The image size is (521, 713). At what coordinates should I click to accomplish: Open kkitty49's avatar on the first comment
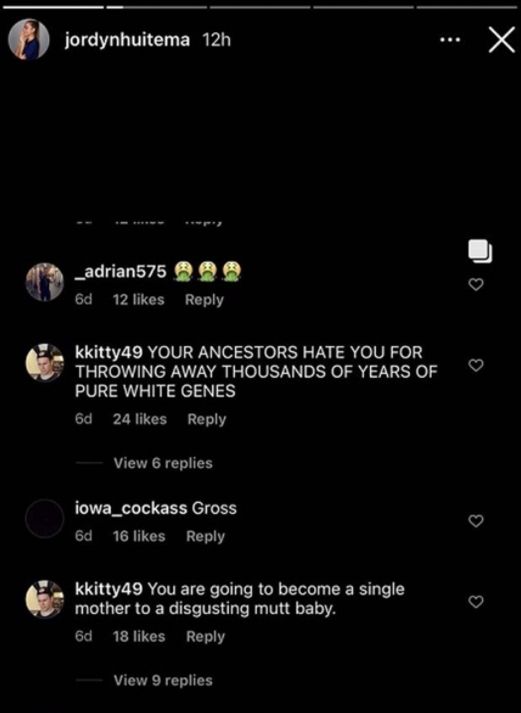tap(45, 362)
